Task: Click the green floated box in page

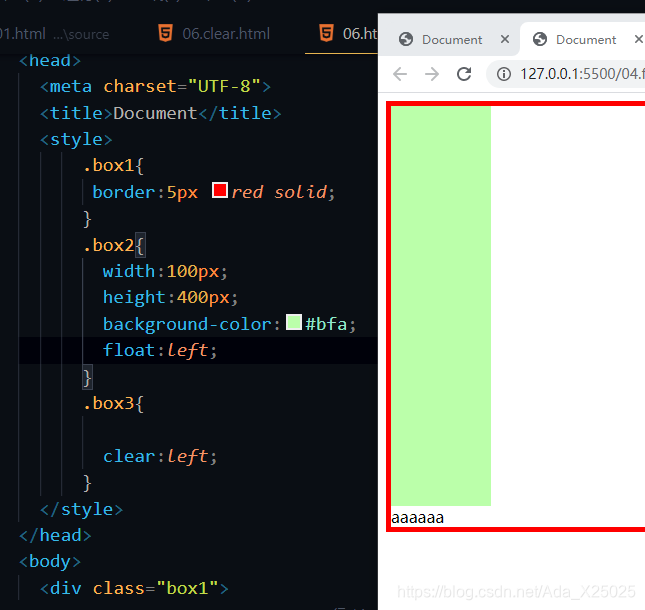Action: click(441, 306)
